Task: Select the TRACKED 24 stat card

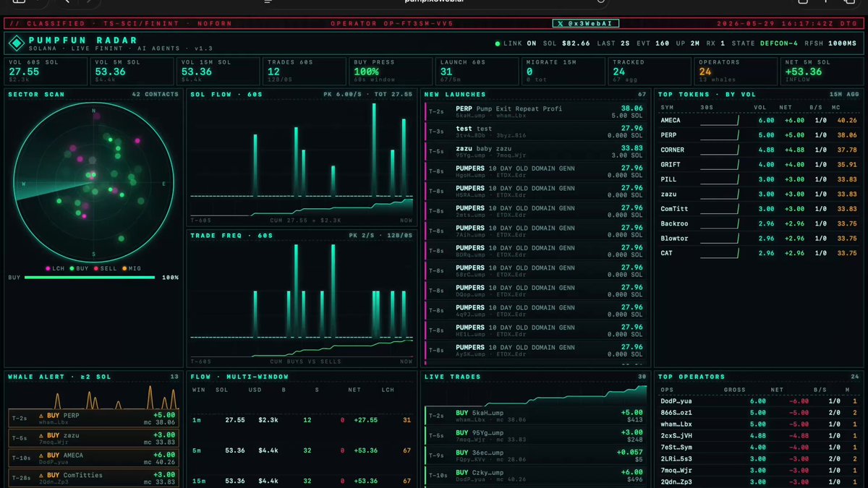Action: click(x=650, y=71)
